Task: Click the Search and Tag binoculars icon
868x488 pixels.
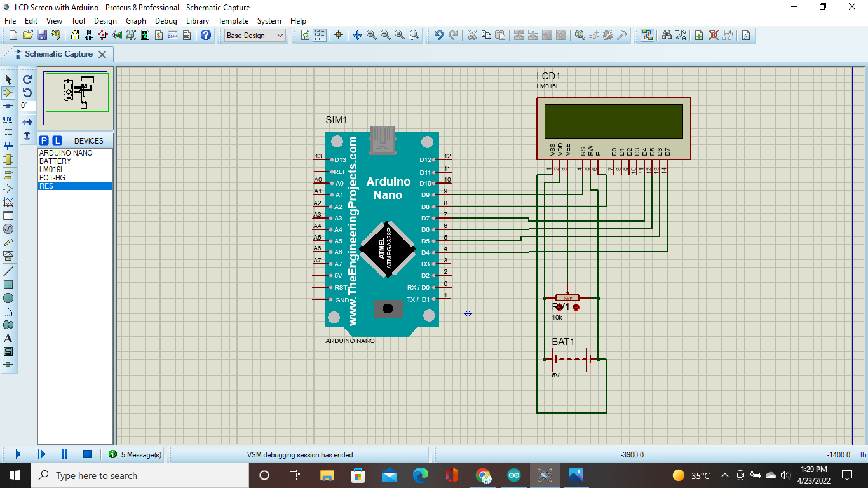Action: [x=667, y=36]
